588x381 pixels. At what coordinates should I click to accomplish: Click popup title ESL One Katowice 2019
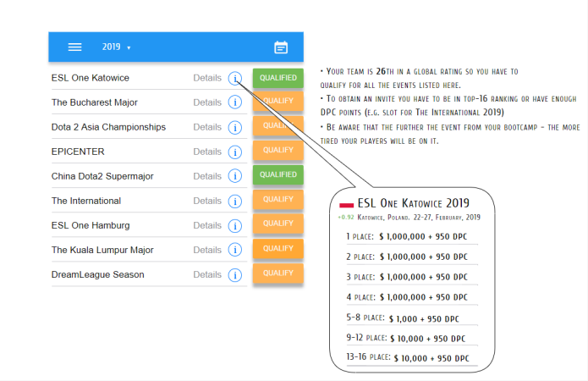(x=413, y=203)
